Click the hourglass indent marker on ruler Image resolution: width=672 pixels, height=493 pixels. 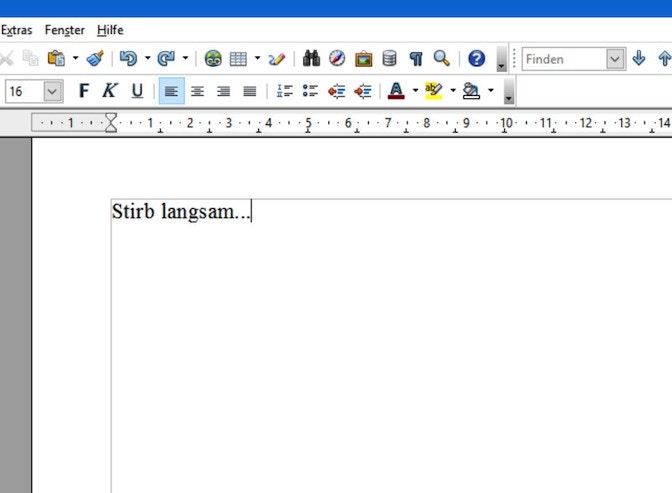(x=111, y=123)
